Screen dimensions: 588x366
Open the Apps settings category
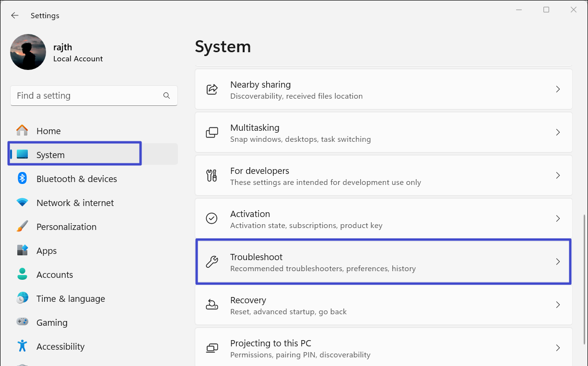click(47, 251)
